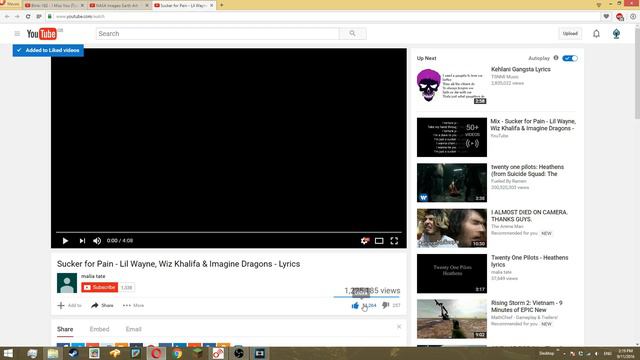Image resolution: width=640 pixels, height=360 pixels.
Task: Open twenty one pilots Heathens video
Action: pyautogui.click(x=527, y=170)
